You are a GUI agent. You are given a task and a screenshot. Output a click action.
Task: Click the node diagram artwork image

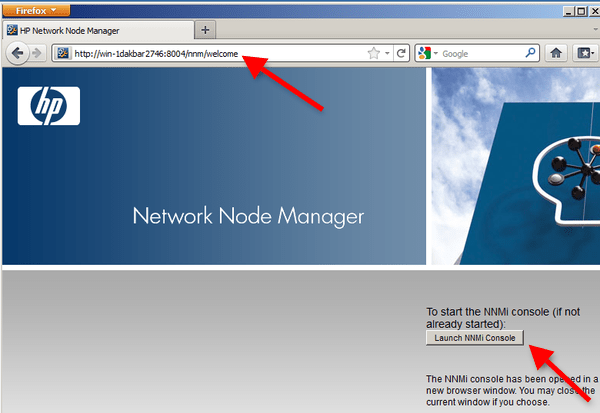(x=516, y=166)
